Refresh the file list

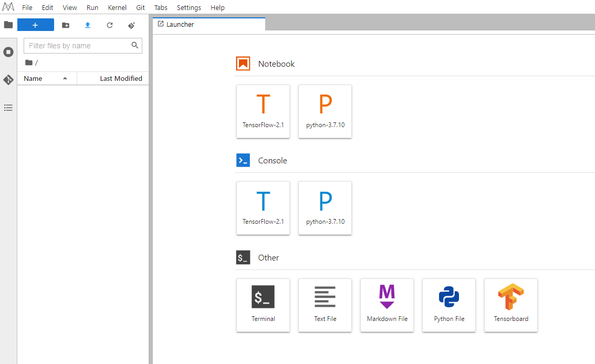(x=110, y=25)
